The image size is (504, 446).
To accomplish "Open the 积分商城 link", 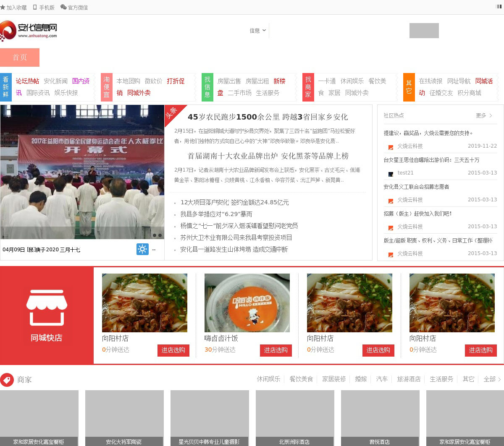I will pyautogui.click(x=469, y=93).
